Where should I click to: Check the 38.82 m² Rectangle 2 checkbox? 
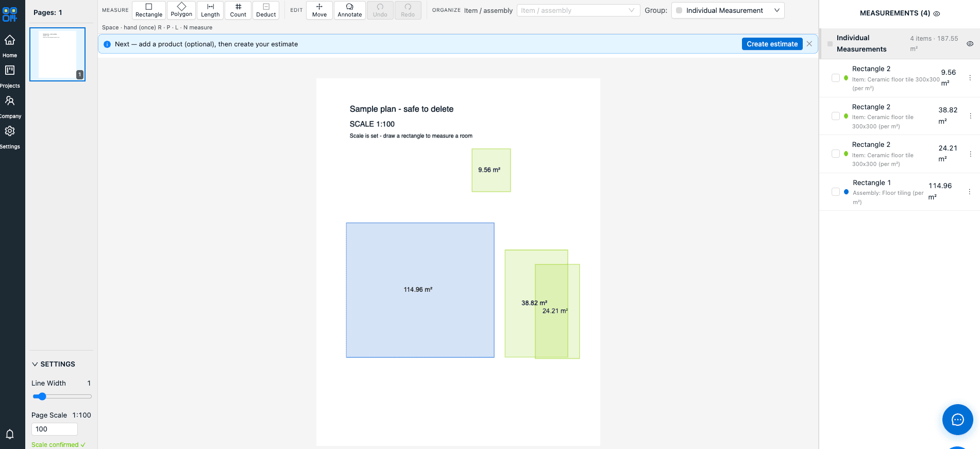(x=836, y=116)
